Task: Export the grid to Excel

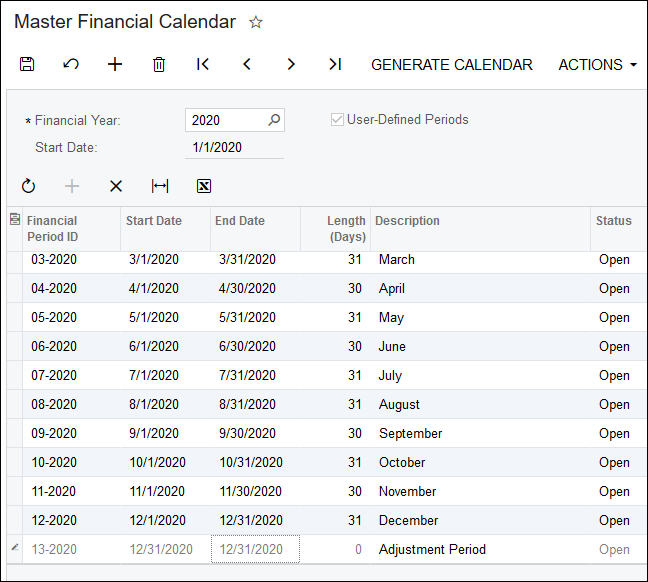Action: pos(204,186)
